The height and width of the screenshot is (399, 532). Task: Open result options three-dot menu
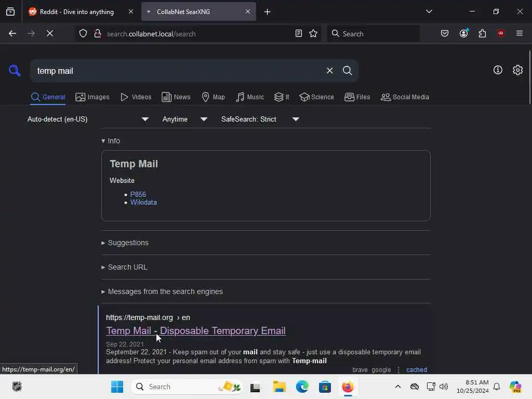pos(398,370)
